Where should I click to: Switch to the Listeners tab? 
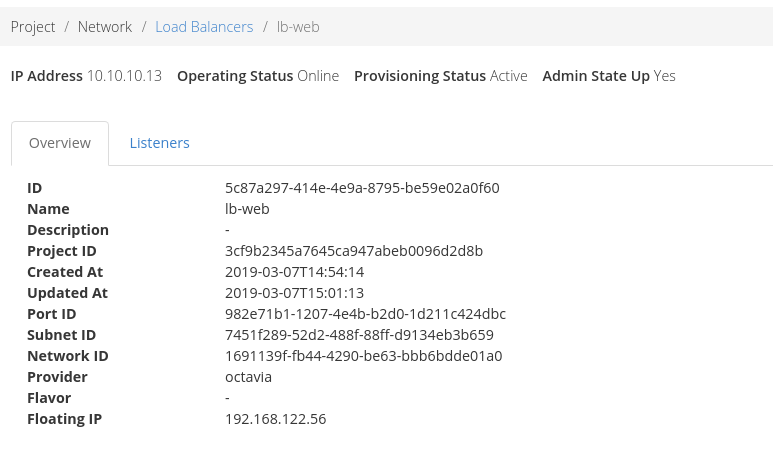click(x=159, y=143)
